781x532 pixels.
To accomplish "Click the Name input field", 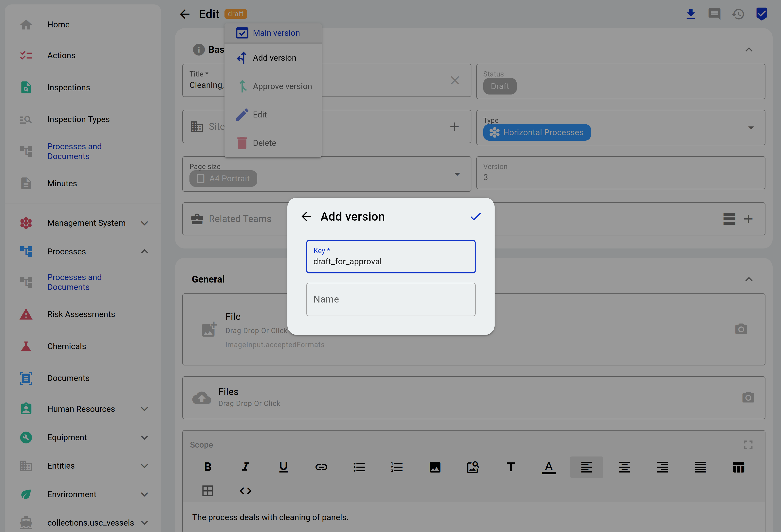I will pos(390,299).
